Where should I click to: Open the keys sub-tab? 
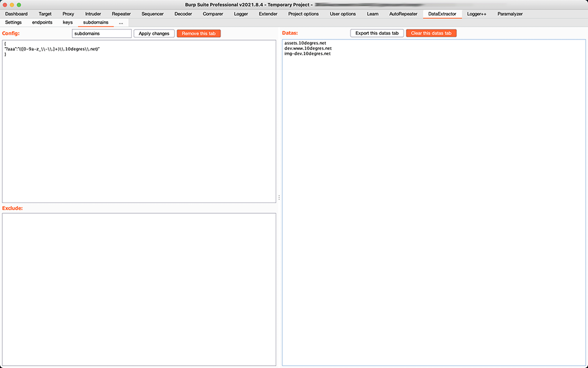point(68,22)
